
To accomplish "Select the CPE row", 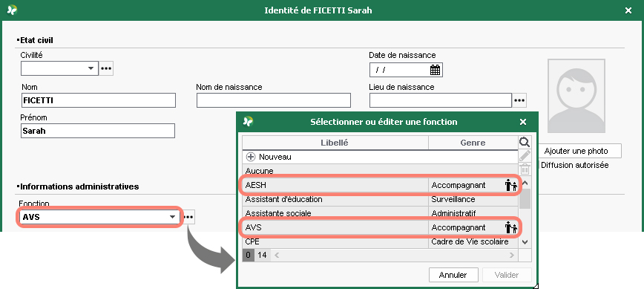I will pyautogui.click(x=380, y=241).
